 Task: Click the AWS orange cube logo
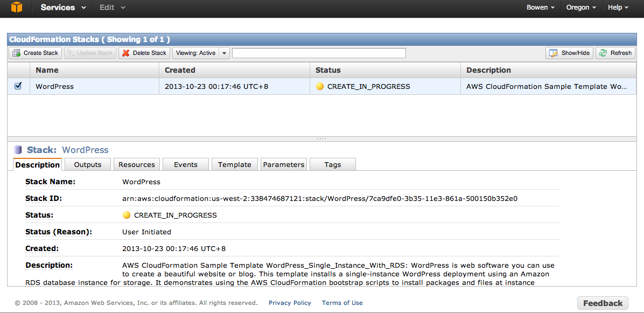coord(17,8)
